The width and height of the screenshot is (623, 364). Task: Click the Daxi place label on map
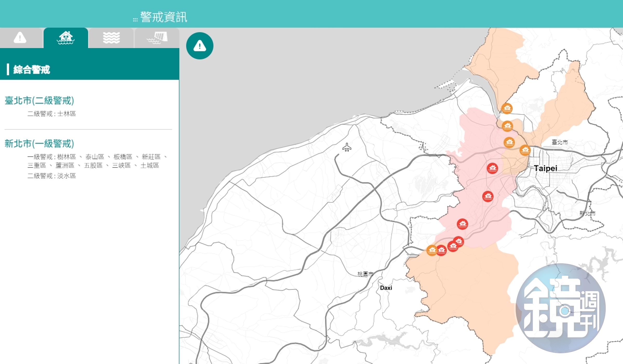click(386, 288)
